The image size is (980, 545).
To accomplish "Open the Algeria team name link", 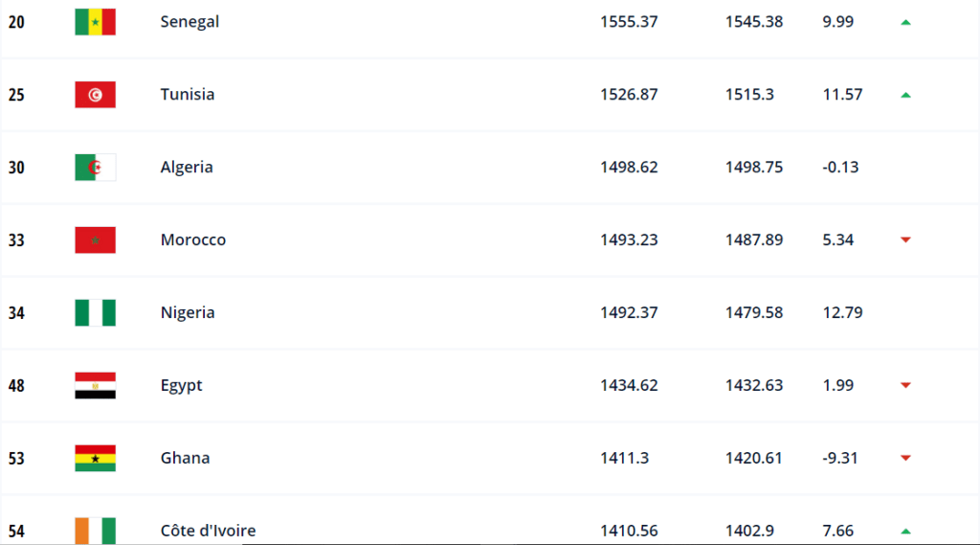I will click(x=187, y=167).
